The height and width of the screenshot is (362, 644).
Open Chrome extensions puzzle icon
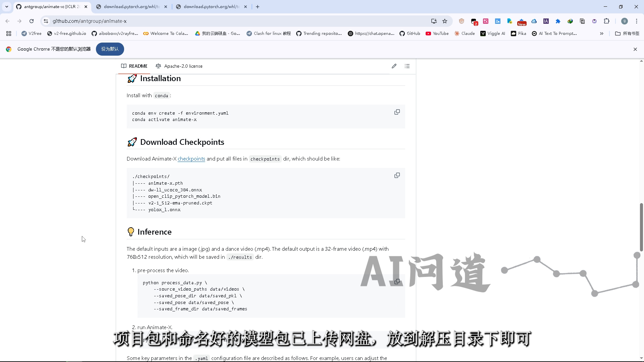click(606, 21)
